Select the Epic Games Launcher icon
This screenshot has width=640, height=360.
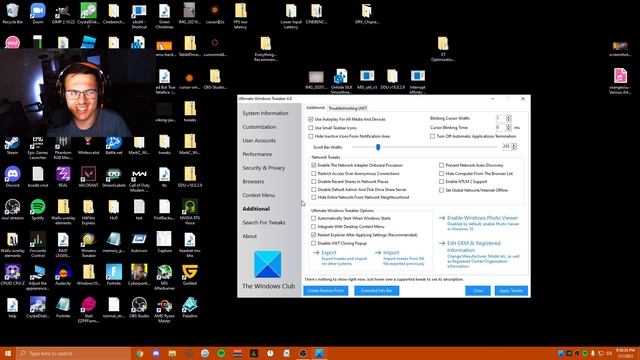click(x=38, y=147)
